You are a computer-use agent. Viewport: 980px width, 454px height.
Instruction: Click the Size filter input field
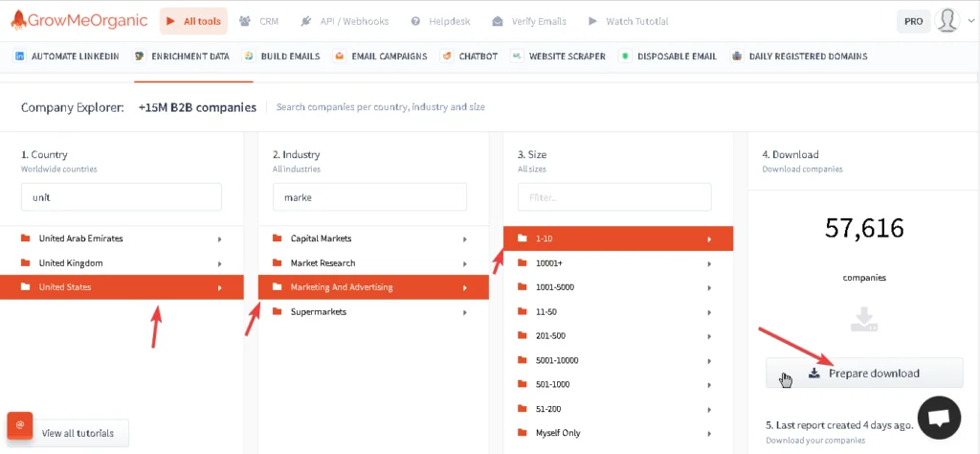[x=614, y=197]
